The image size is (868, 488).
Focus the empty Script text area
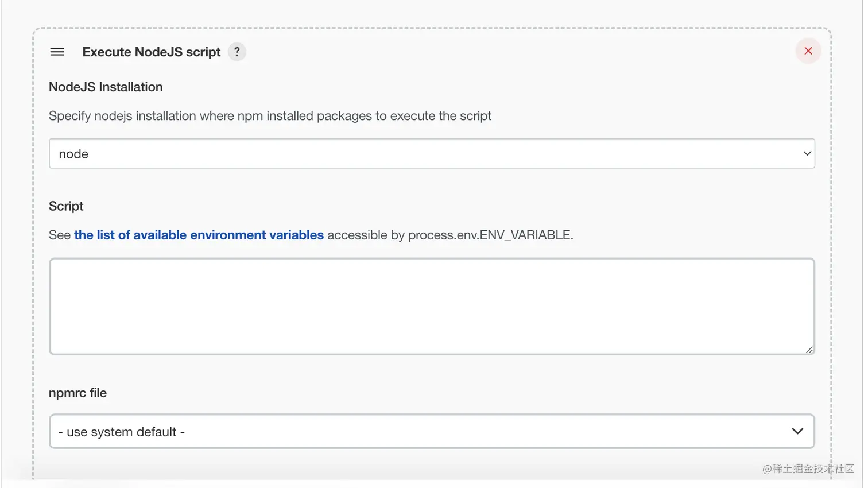[x=431, y=306]
